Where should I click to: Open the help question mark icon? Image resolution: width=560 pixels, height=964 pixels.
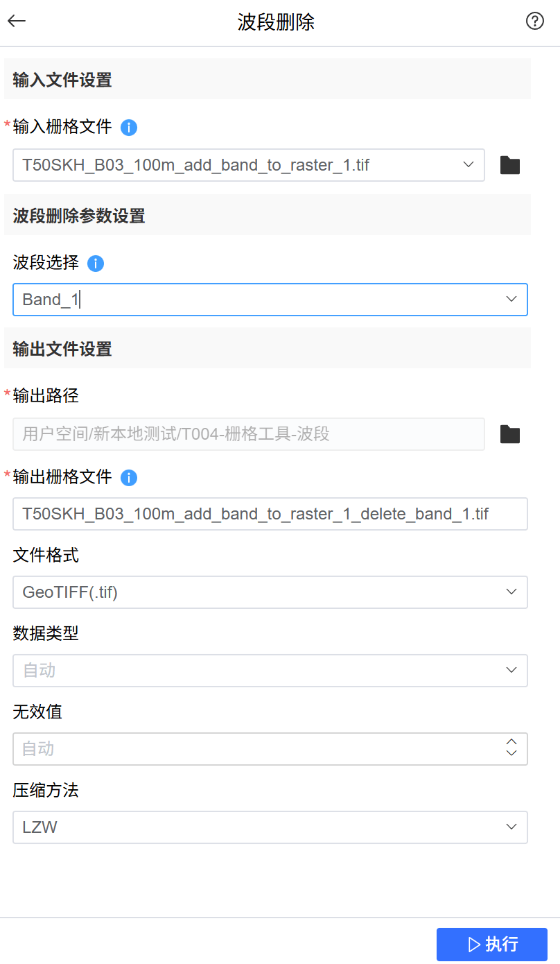pyautogui.click(x=534, y=21)
